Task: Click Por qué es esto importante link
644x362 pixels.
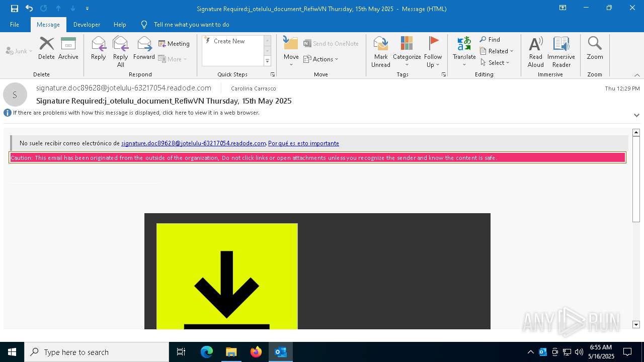Action: (x=303, y=143)
